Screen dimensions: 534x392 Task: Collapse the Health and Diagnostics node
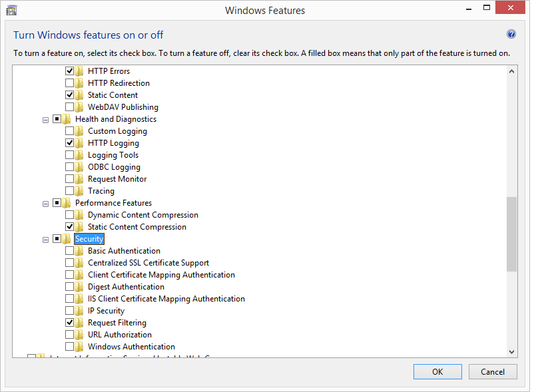coord(45,120)
